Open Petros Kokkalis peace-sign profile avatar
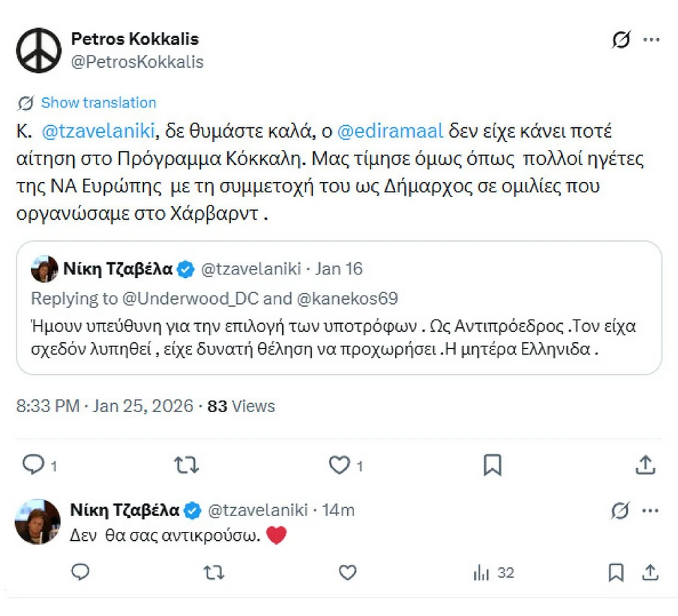 point(39,50)
